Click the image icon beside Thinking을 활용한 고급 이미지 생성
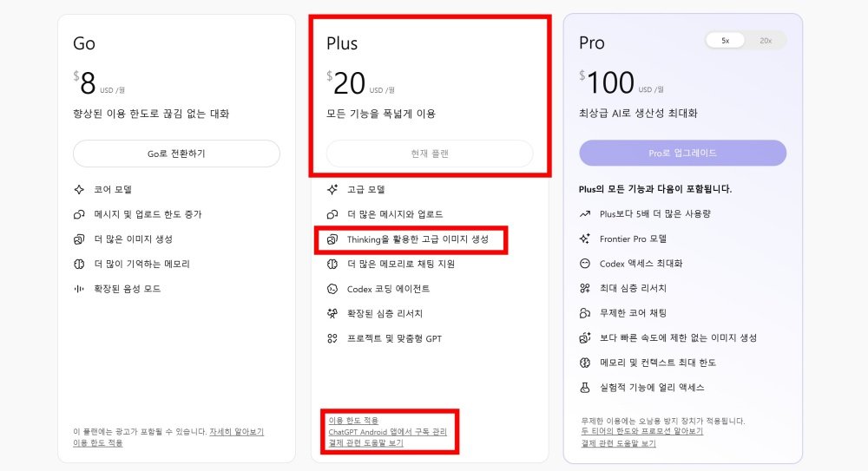This screenshot has width=868, height=471. click(x=332, y=239)
